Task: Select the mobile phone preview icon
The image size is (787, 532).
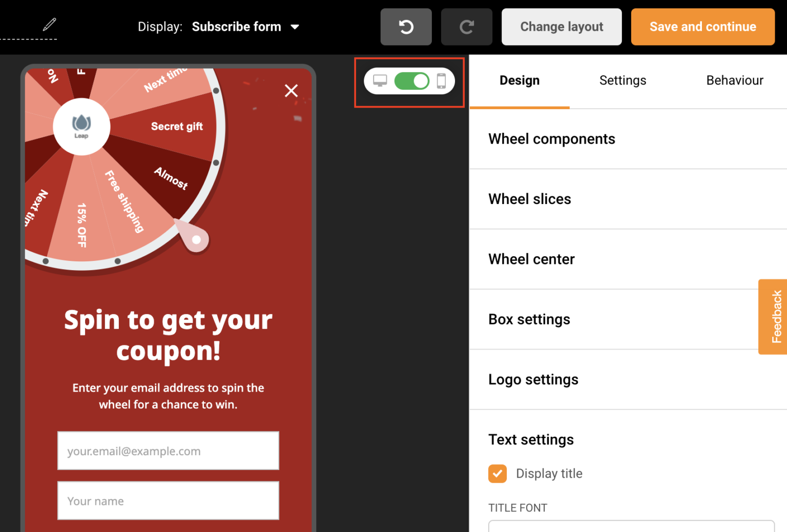Action: pos(441,80)
